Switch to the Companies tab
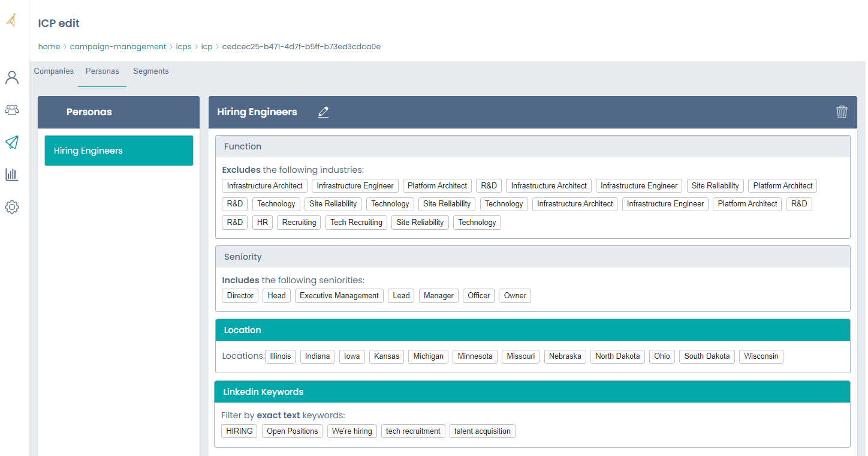The height and width of the screenshot is (456, 868). 54,71
